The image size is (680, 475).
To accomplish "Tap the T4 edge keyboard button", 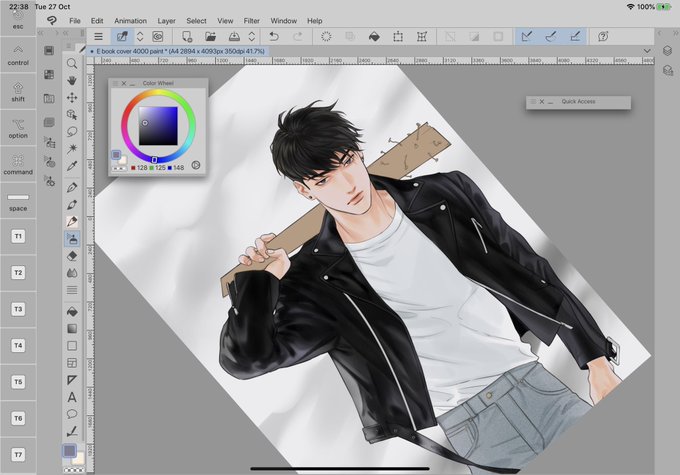I will coord(18,346).
